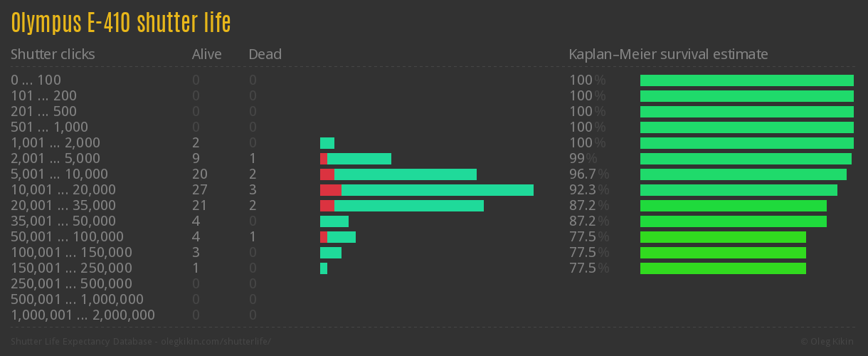This screenshot has height=356, width=868.
Task: Click the 96.7% survival estimate value
Action: (x=589, y=174)
